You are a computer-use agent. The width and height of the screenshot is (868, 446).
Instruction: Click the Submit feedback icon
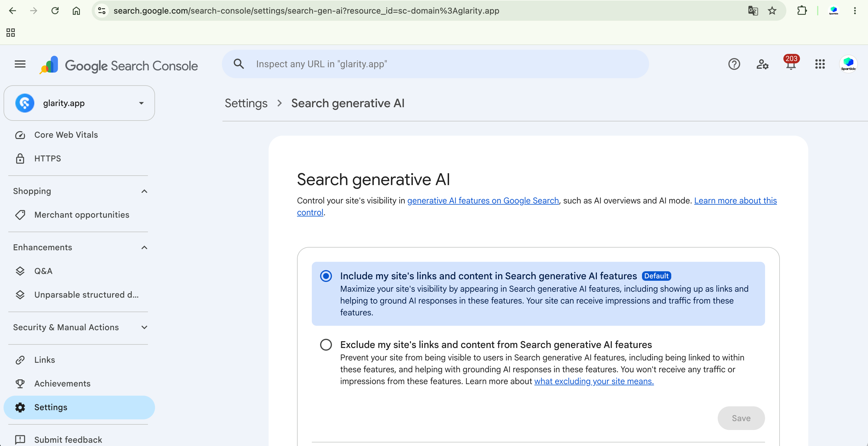[x=20, y=439]
